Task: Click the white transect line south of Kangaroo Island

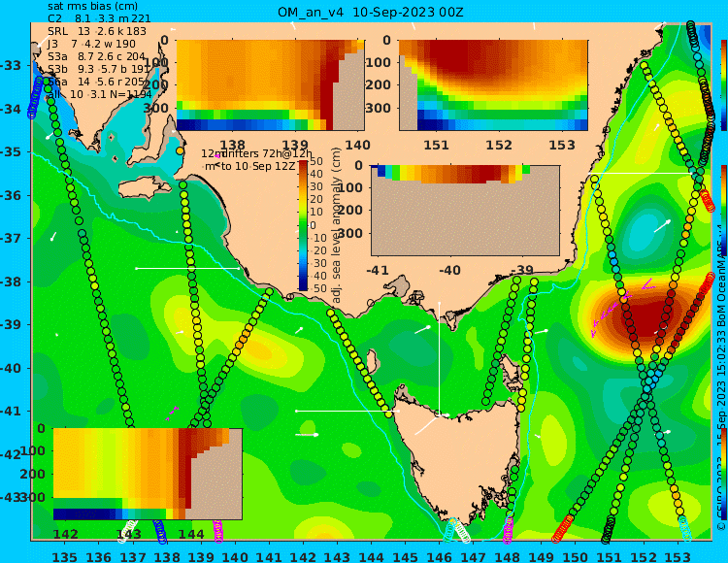Action: (187, 268)
